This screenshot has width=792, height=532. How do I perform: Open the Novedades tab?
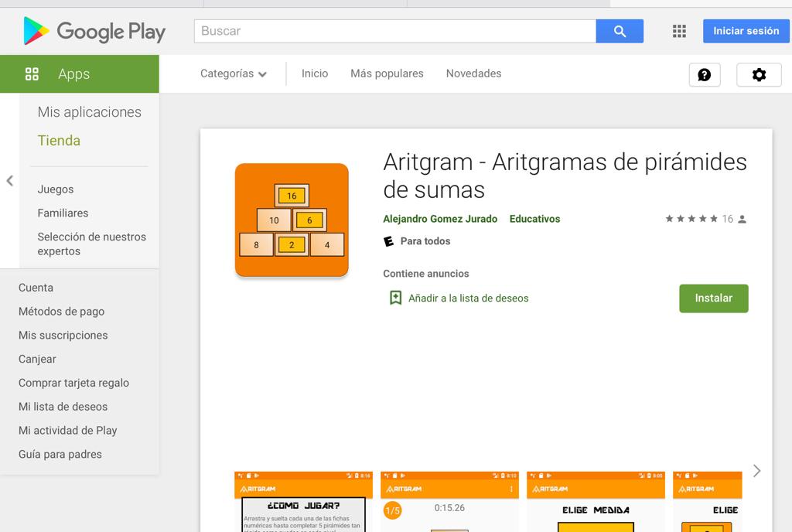coord(473,73)
